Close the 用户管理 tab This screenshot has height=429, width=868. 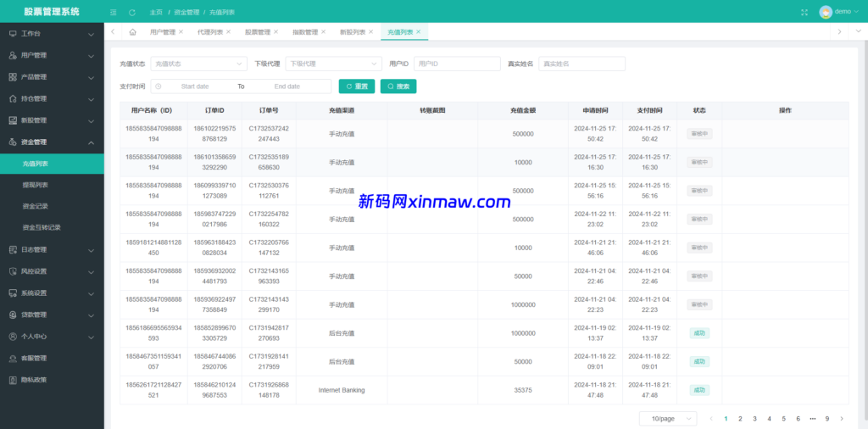[181, 32]
